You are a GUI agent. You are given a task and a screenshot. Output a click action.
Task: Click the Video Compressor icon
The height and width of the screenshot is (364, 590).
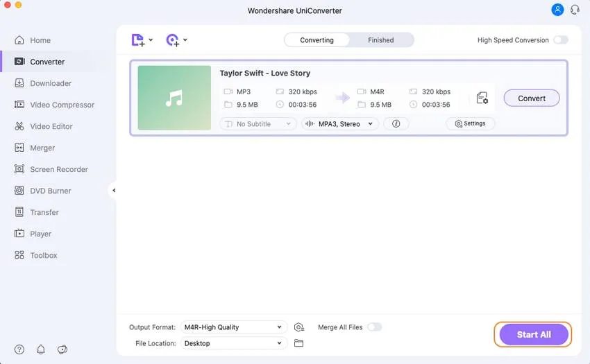(19, 104)
